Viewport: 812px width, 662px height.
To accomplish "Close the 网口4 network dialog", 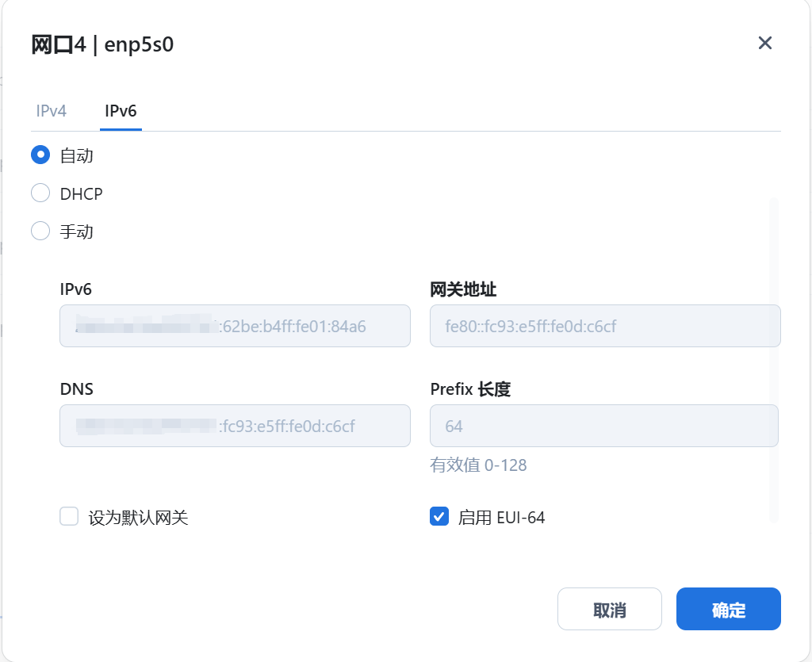I will point(764,43).
